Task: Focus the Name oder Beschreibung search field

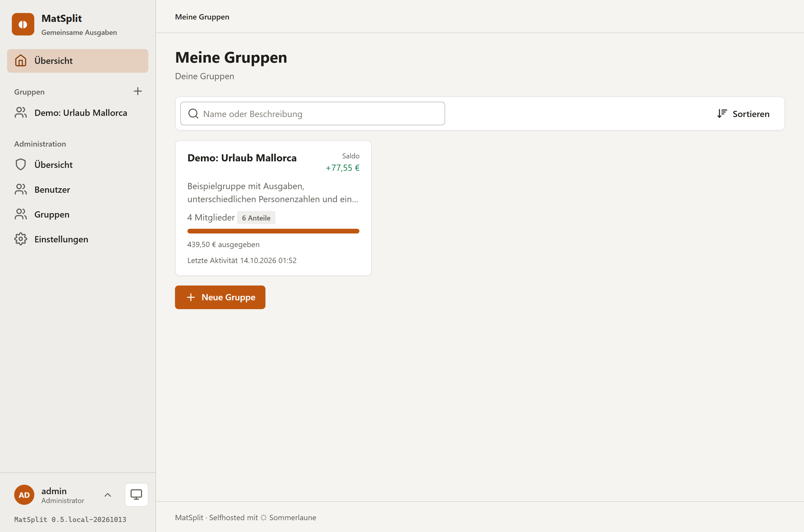Action: (x=312, y=114)
